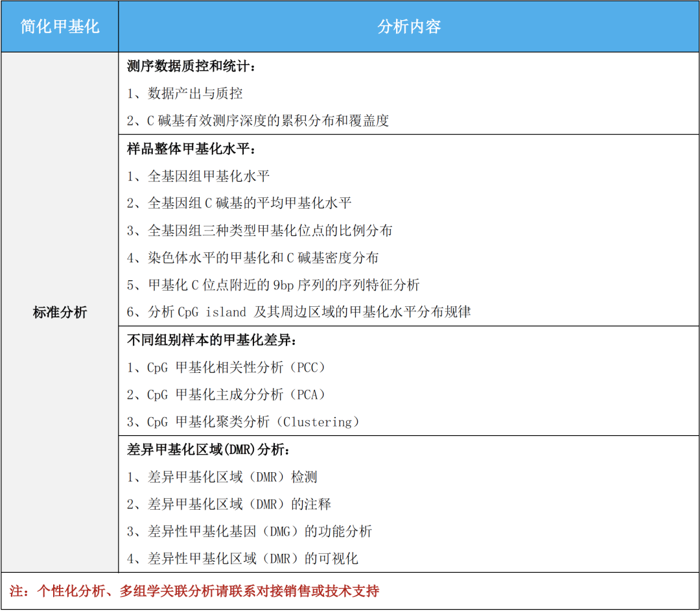700x611 pixels.
Task: Click the heading '测序数据质控和统计:'
Action: tap(192, 66)
